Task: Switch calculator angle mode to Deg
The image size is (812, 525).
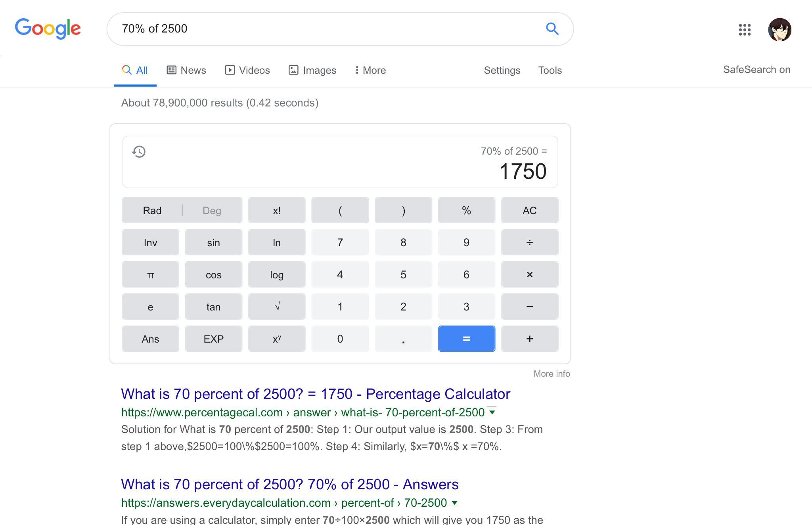Action: [212, 210]
